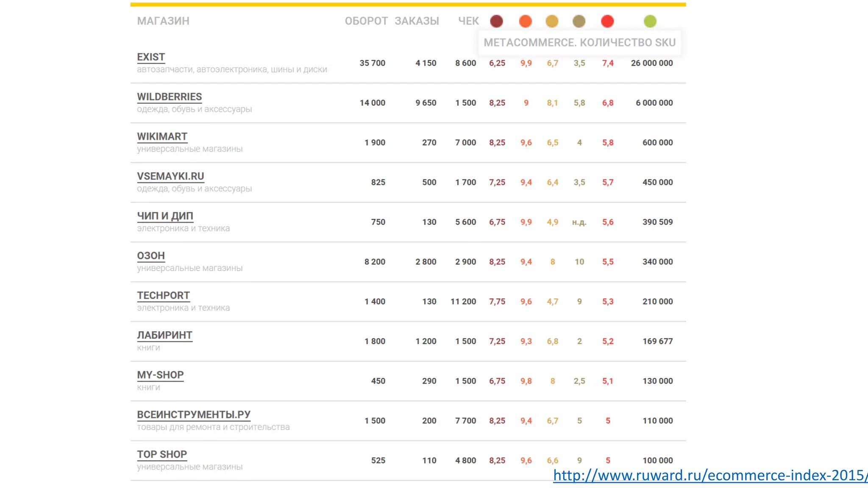Viewport: 868px width, 488px height.
Task: Open the VSEMAYKI.RU store link
Action: 170,177
